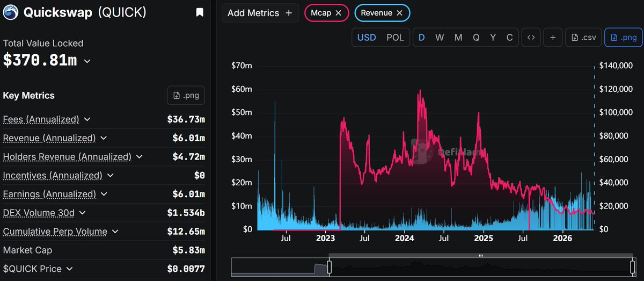Click the $0.0077 price value
Viewport: 644px width, 281px height.
click(186, 269)
